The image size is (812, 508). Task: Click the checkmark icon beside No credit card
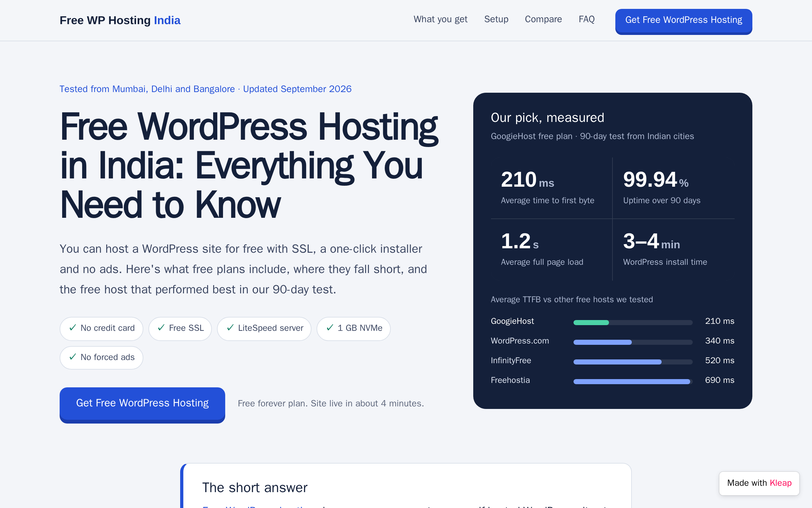pyautogui.click(x=72, y=328)
